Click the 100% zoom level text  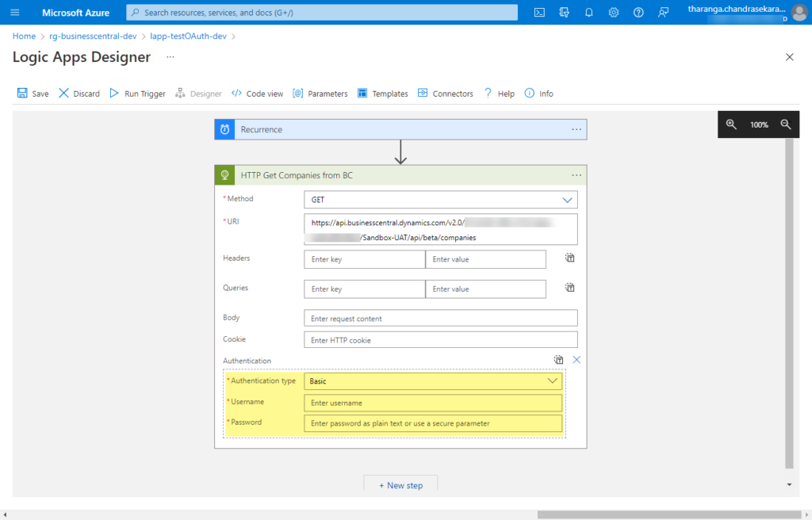(x=759, y=124)
